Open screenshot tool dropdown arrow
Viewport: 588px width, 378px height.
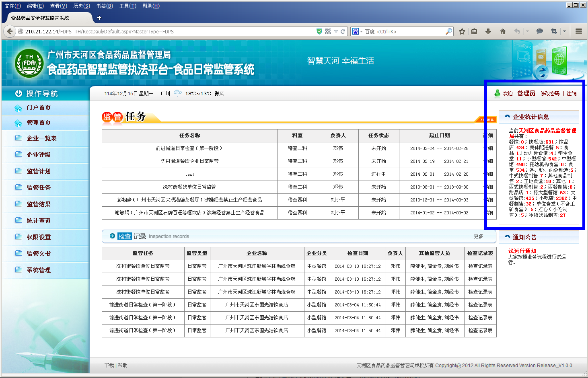tap(564, 31)
